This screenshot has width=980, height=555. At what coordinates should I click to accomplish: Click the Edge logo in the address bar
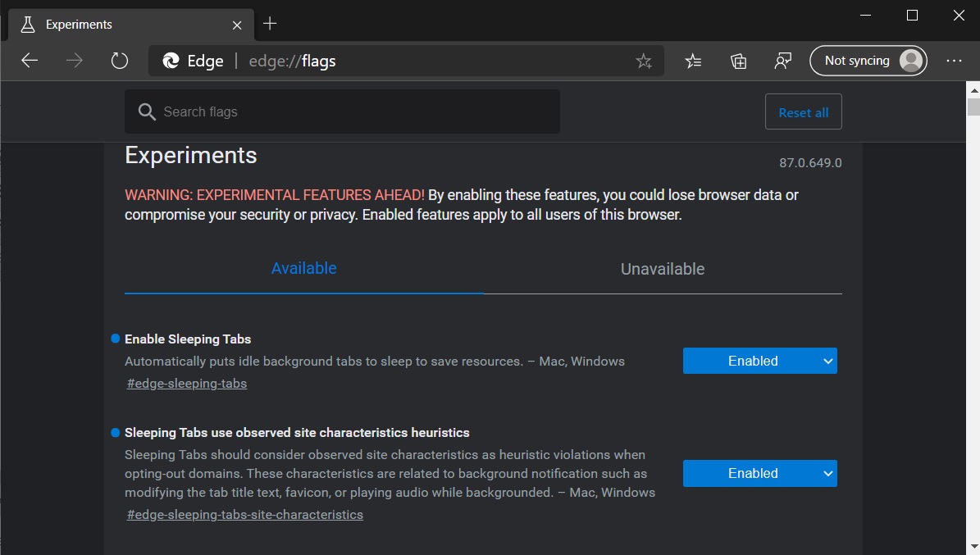tap(171, 61)
